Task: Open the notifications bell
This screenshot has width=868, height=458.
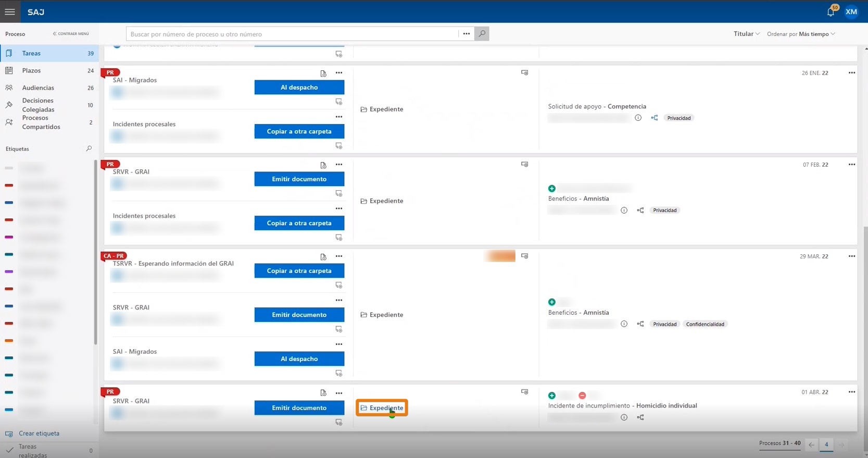Action: 831,12
